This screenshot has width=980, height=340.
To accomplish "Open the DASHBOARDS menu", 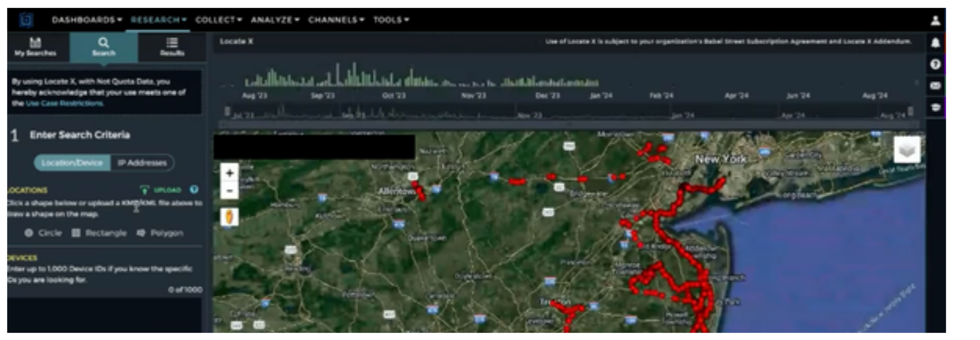I will 87,20.
